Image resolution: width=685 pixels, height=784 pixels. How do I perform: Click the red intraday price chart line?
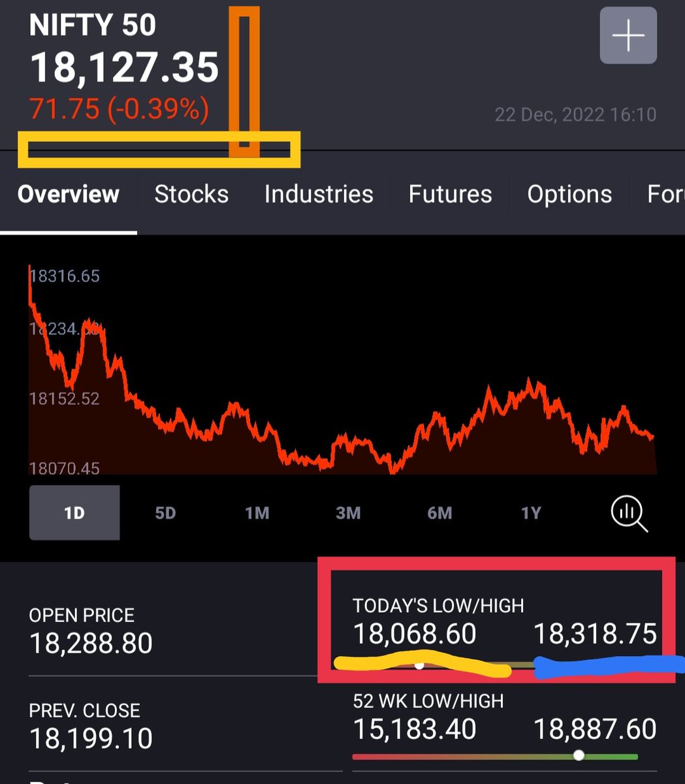[x=327, y=451]
